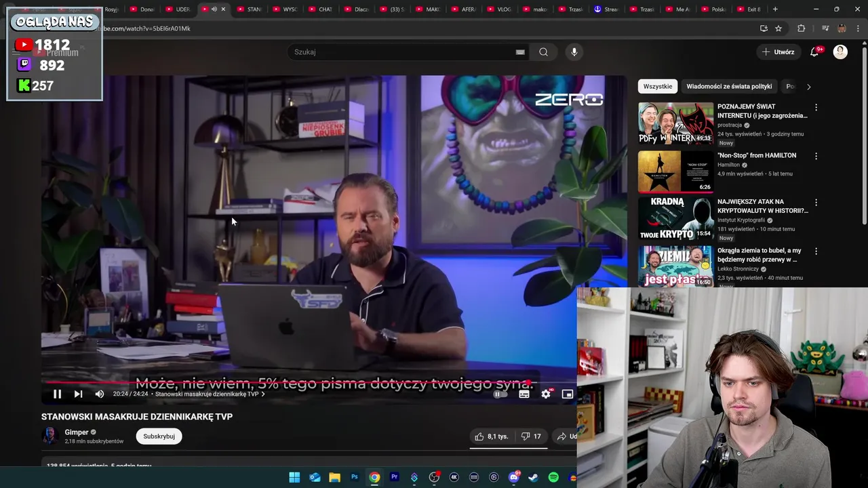The image size is (868, 488).
Task: Switch to the VLOG browser tab
Action: [x=500, y=9]
